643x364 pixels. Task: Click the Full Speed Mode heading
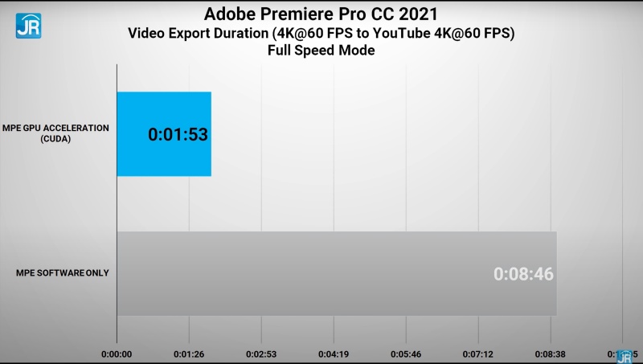click(321, 51)
